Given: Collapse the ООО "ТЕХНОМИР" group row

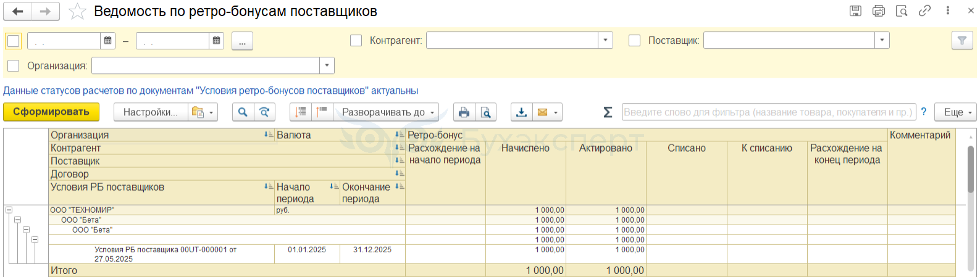Looking at the screenshot, I should click(x=9, y=210).
